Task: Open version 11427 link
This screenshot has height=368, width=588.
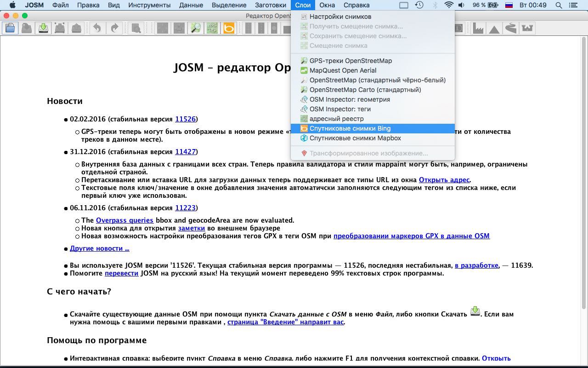Action: click(185, 151)
